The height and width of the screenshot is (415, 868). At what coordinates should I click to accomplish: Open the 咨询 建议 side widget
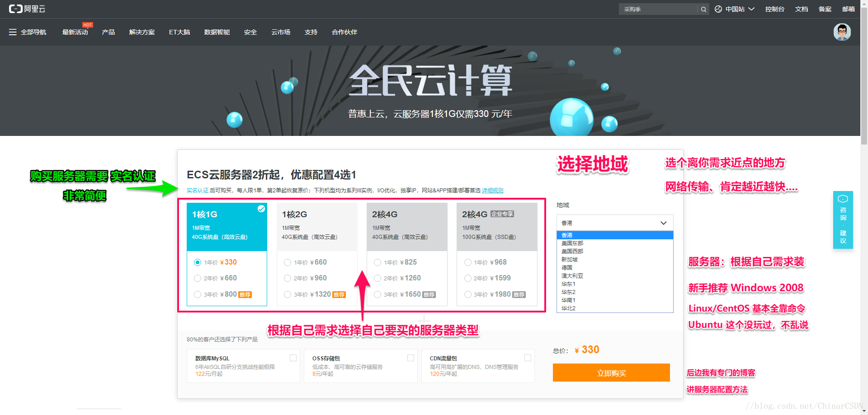(843, 220)
